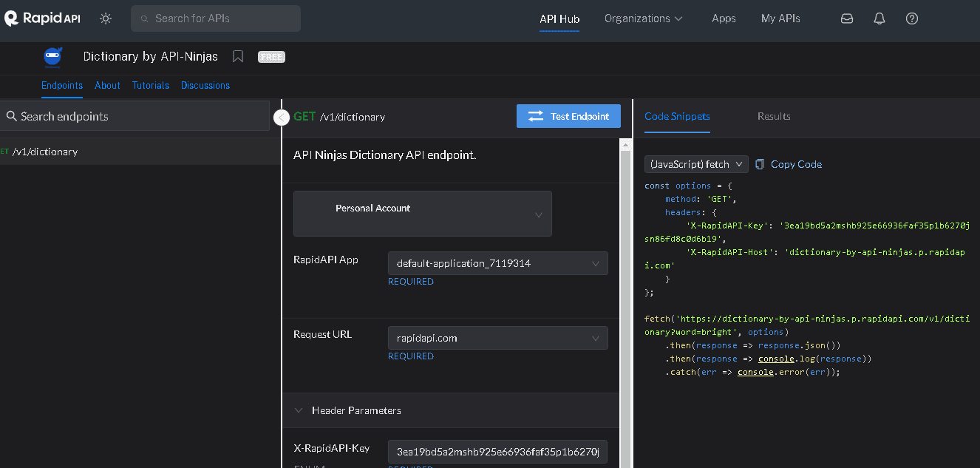
Task: Expand the Organizations menu
Action: (644, 18)
